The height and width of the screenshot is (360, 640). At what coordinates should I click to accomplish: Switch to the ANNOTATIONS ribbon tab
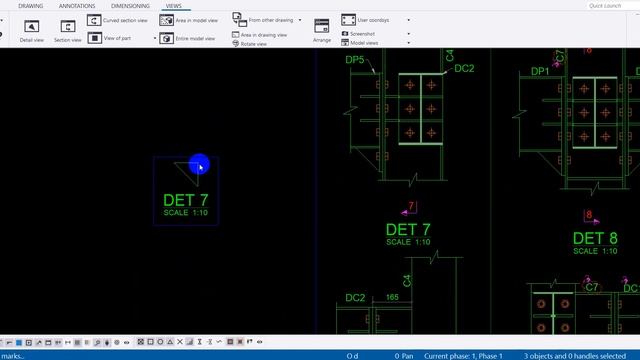click(77, 6)
